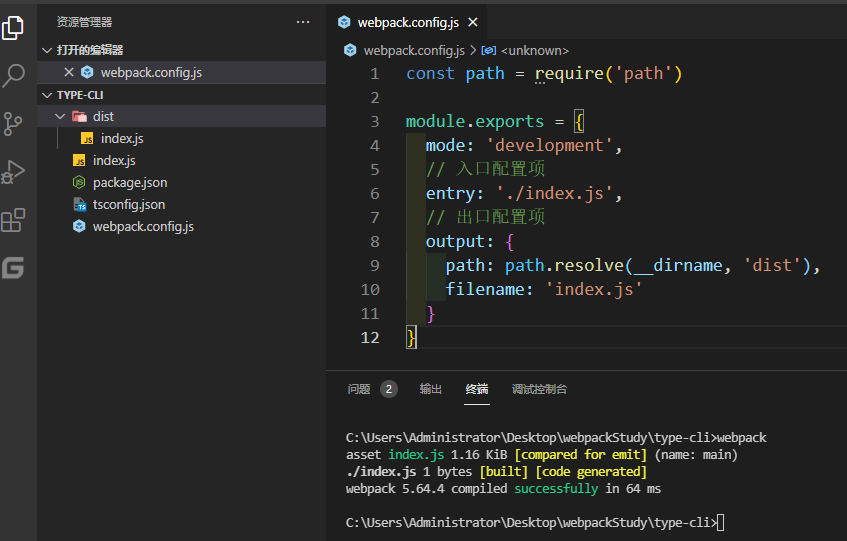Switch to the 输出 output tab

(x=431, y=389)
